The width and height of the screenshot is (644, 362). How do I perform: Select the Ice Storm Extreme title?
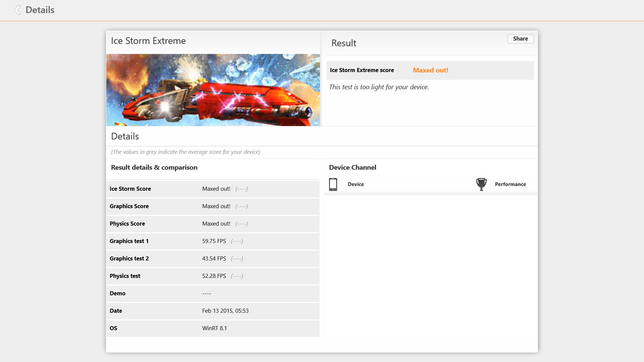148,41
